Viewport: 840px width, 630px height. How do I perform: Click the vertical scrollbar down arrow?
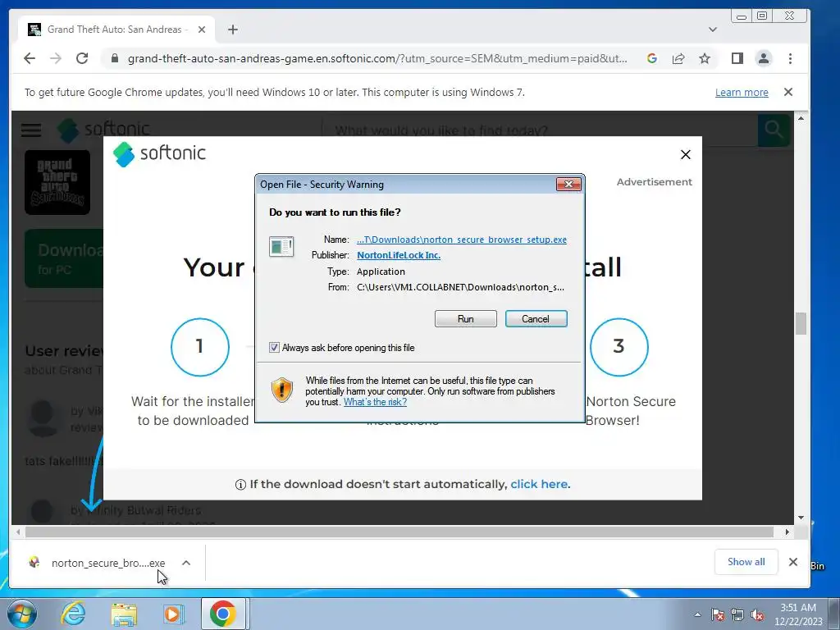801,518
